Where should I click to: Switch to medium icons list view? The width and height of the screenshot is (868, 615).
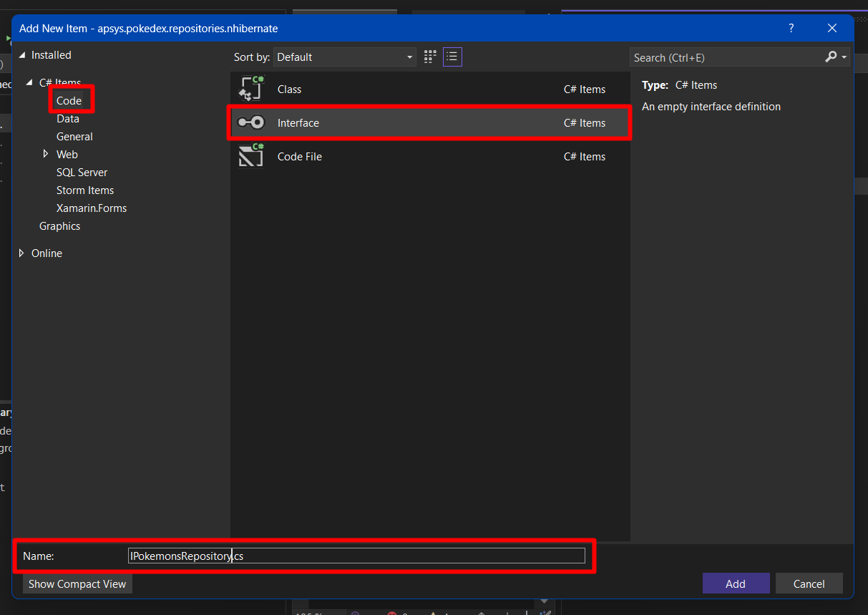pos(452,57)
